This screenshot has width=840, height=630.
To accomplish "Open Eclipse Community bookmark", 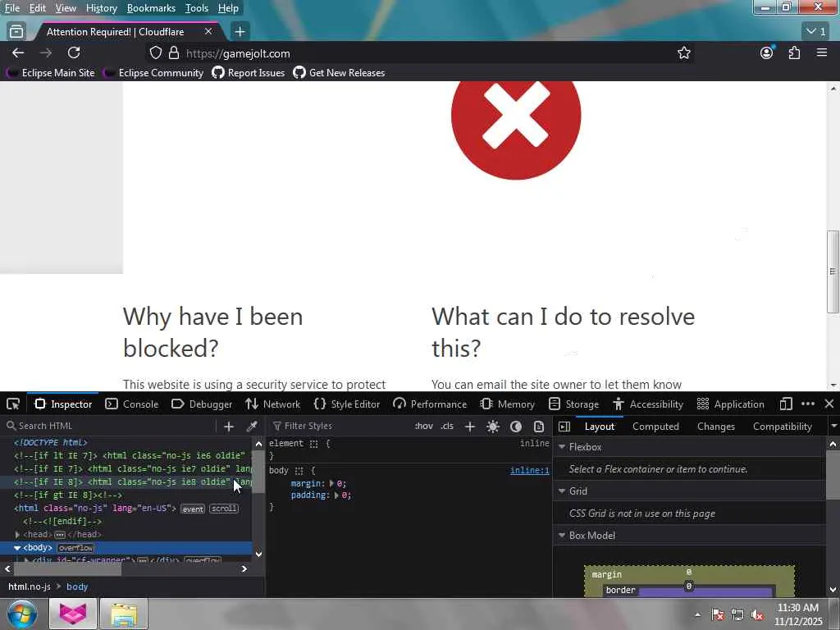I will click(x=153, y=73).
